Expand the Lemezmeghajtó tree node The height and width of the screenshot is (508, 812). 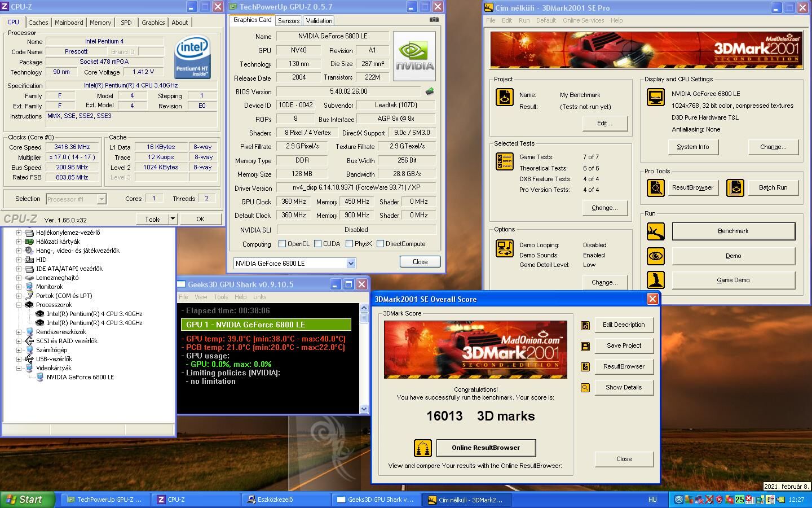click(x=19, y=278)
